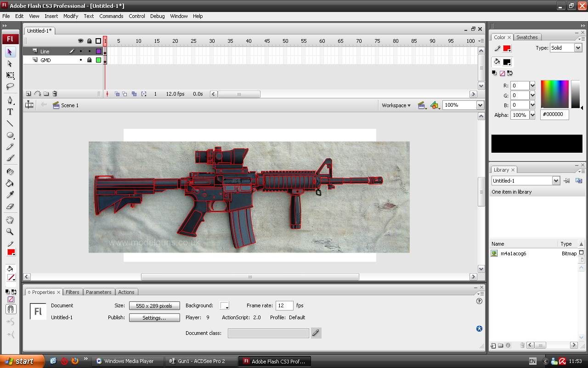Image resolution: width=588 pixels, height=368 pixels.
Task: Activate the Eraser tool
Action: (10, 207)
